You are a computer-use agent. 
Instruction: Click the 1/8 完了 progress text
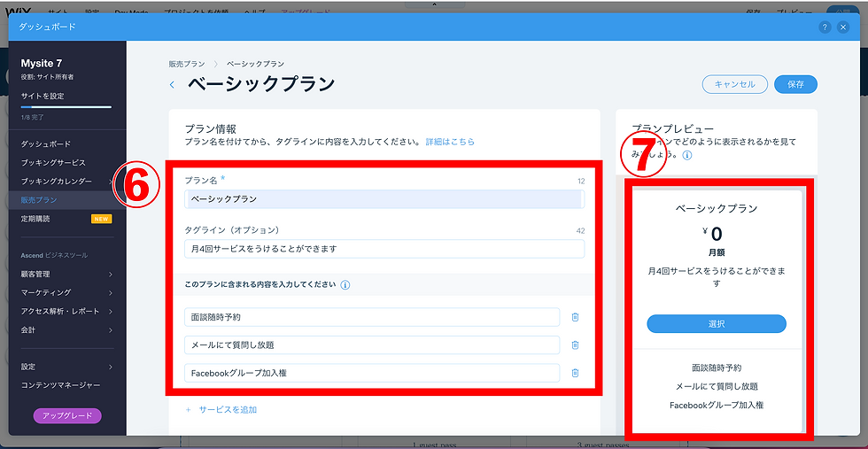pos(33,118)
